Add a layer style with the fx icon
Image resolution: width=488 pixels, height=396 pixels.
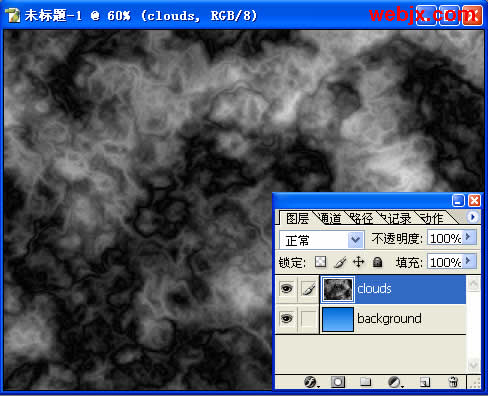pyautogui.click(x=311, y=382)
